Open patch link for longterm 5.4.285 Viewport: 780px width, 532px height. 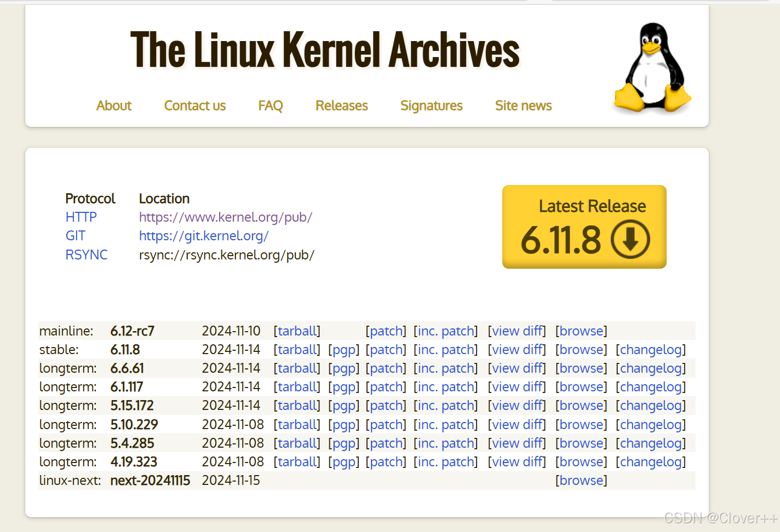click(x=386, y=443)
